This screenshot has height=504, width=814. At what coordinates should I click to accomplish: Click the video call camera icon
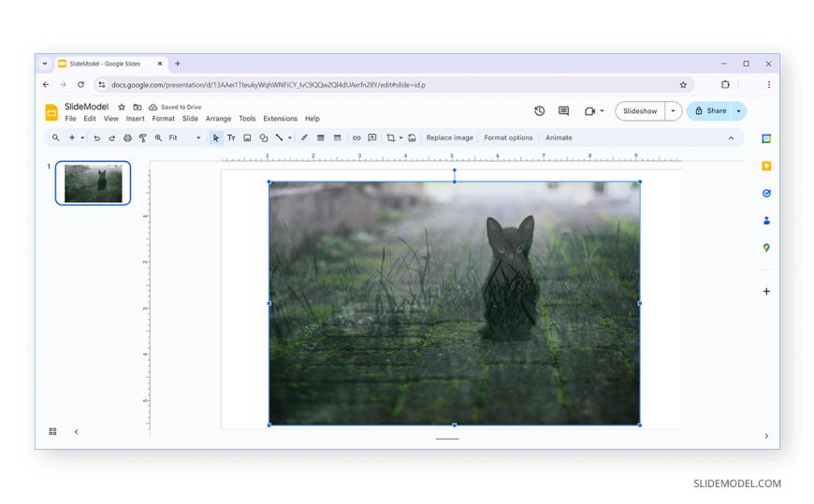(589, 111)
